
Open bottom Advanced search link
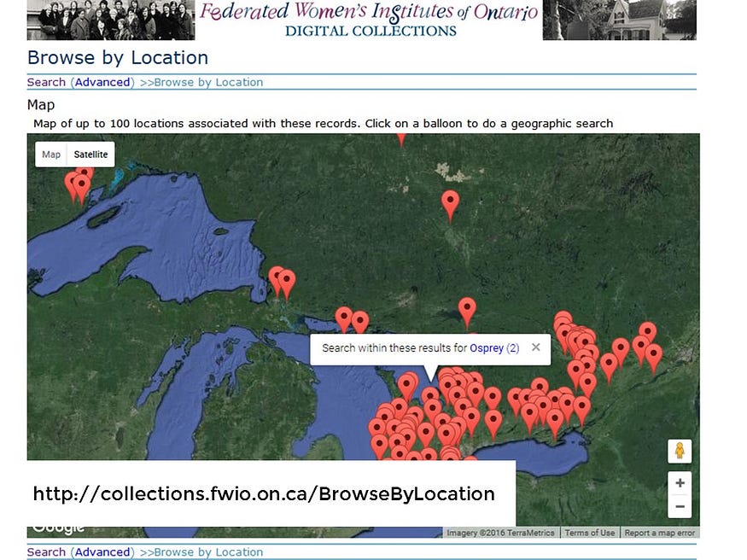click(x=102, y=552)
